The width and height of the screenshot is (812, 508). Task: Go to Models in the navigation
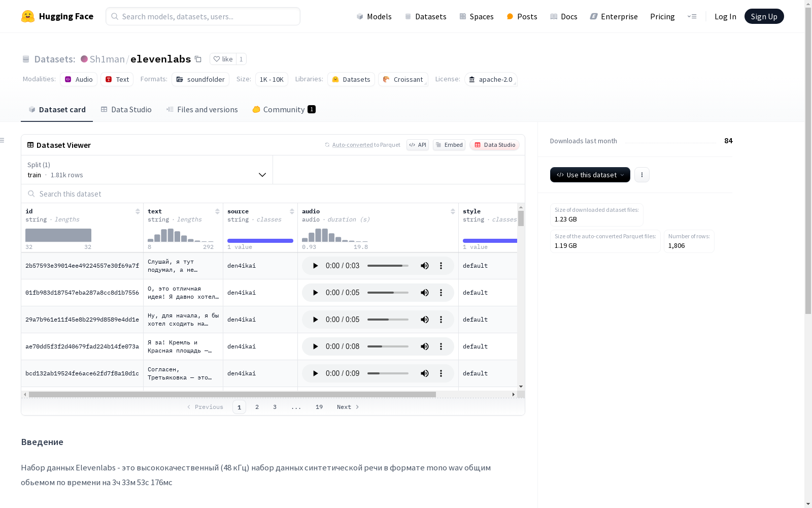click(x=374, y=16)
